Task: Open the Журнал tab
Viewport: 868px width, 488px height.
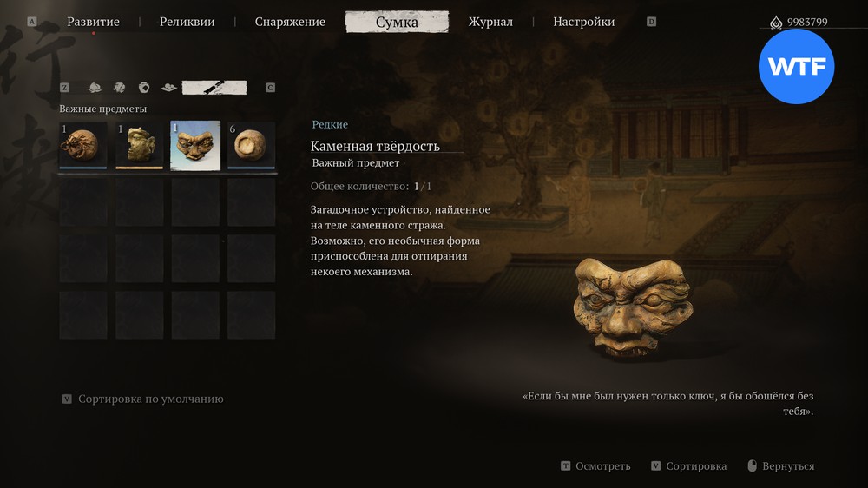Action: click(490, 22)
